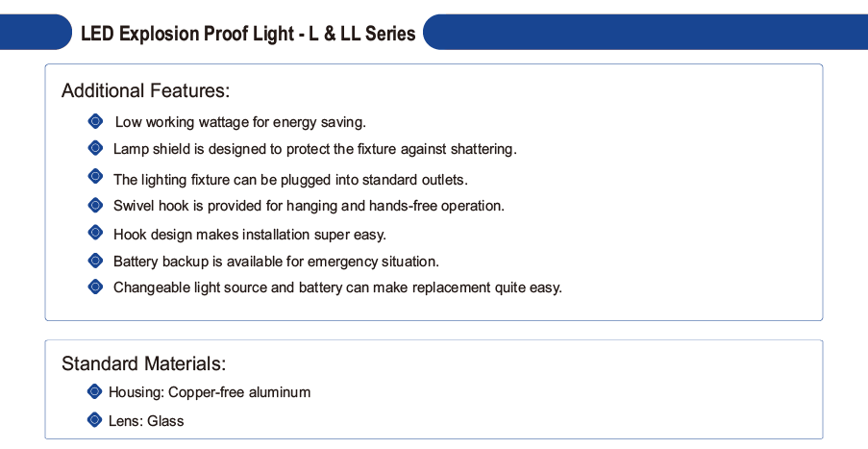Image resolution: width=868 pixels, height=449 pixels.
Task: Click Housing: Copper-free aluminum text
Action: pyautogui.click(x=210, y=392)
